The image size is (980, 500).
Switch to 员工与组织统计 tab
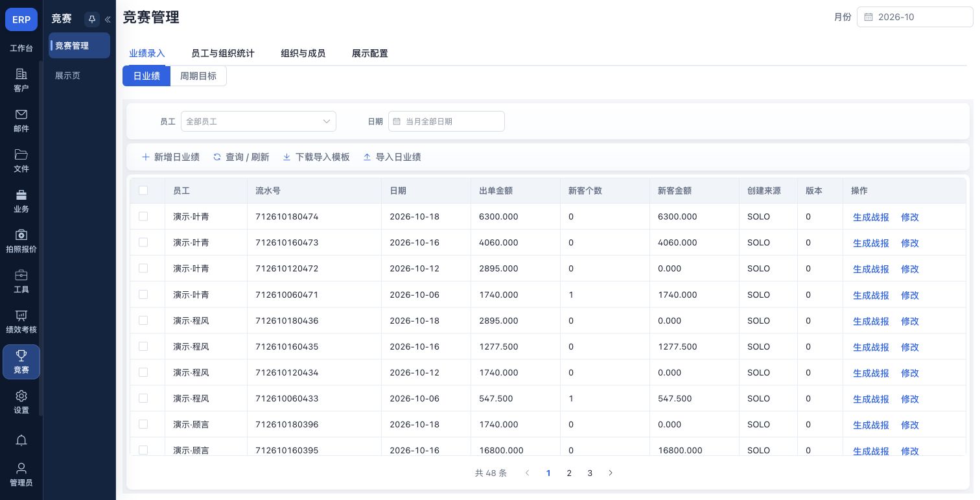(x=223, y=53)
